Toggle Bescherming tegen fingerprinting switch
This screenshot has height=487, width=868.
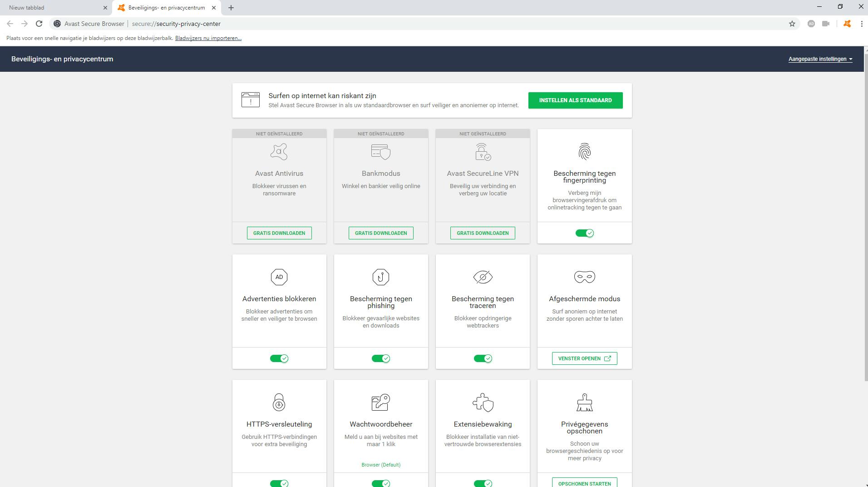[x=584, y=233]
